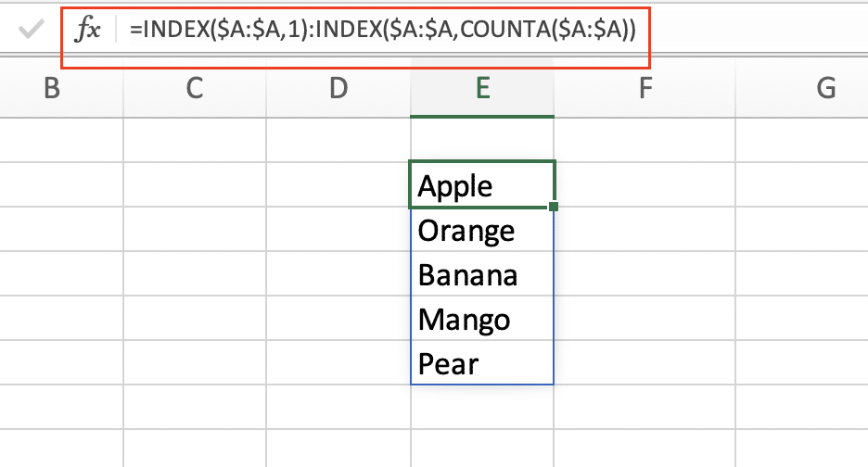The height and width of the screenshot is (467, 868).
Task: Select the cell containing Banana
Action: pyautogui.click(x=481, y=274)
